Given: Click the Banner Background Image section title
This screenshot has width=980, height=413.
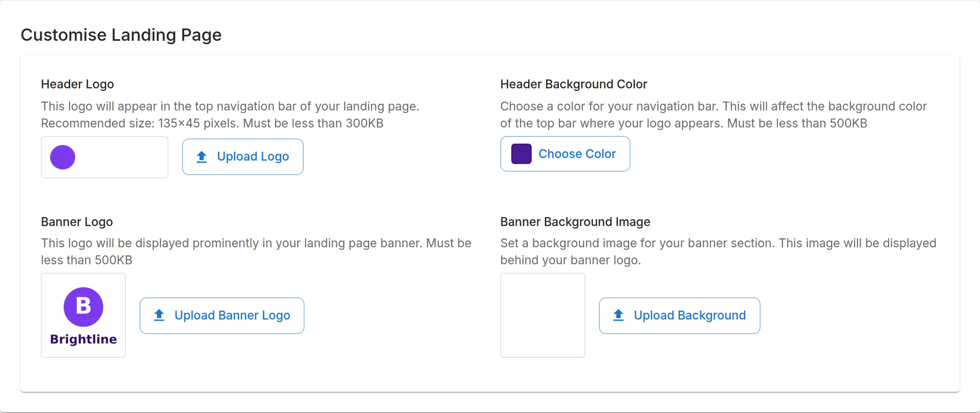Looking at the screenshot, I should (x=575, y=222).
